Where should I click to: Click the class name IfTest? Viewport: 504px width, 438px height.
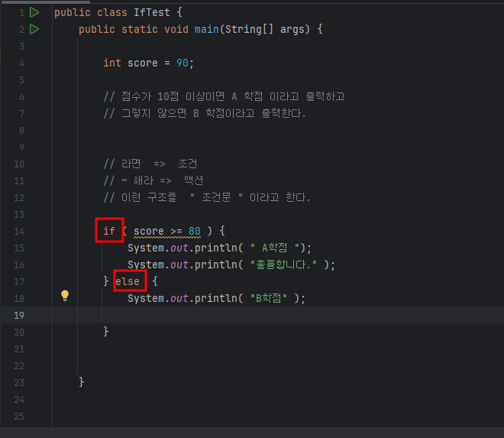(152, 12)
